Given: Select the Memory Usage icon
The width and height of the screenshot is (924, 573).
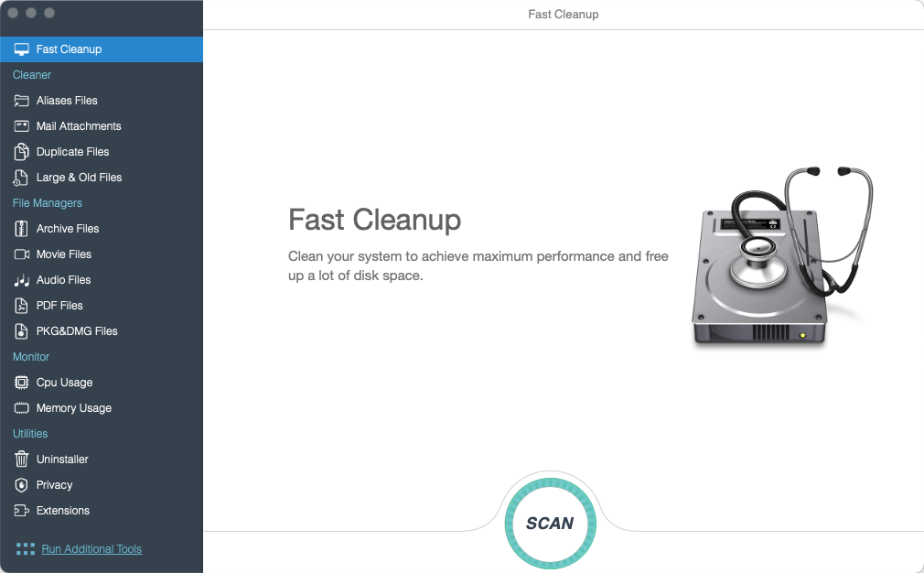Looking at the screenshot, I should click(x=21, y=408).
